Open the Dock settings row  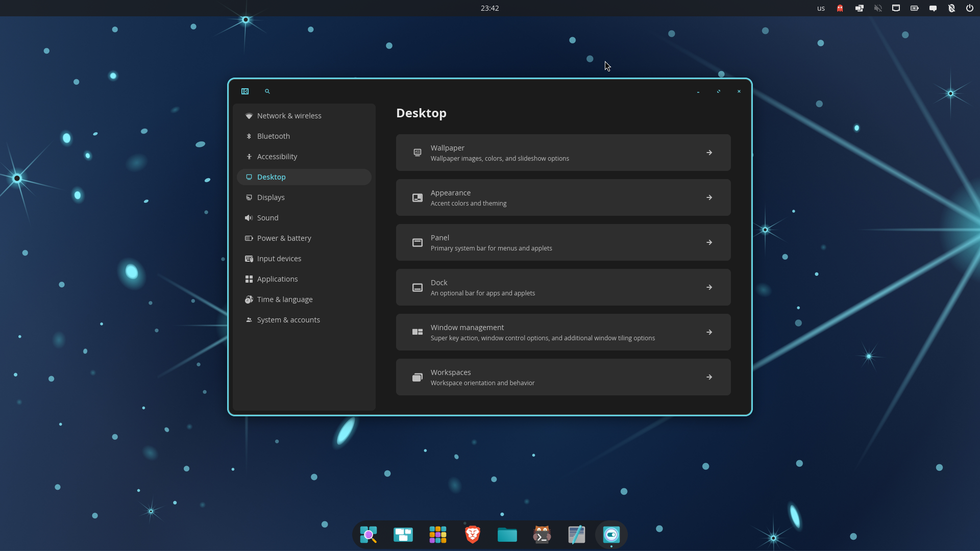tap(563, 287)
